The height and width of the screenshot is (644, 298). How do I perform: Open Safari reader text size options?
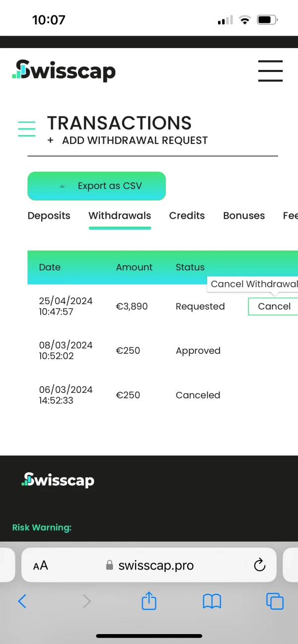pos(41,566)
